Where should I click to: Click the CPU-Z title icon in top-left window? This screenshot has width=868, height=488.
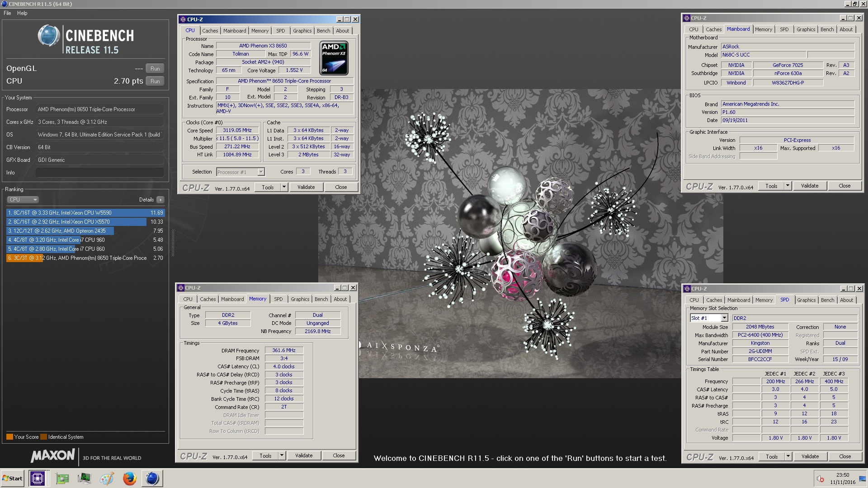183,19
